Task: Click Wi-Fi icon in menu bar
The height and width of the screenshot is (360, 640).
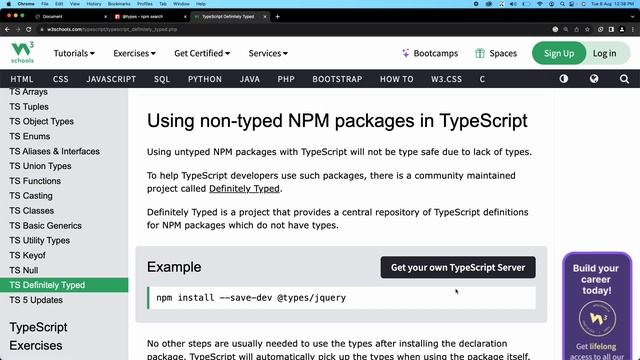Action: (x=540, y=4)
